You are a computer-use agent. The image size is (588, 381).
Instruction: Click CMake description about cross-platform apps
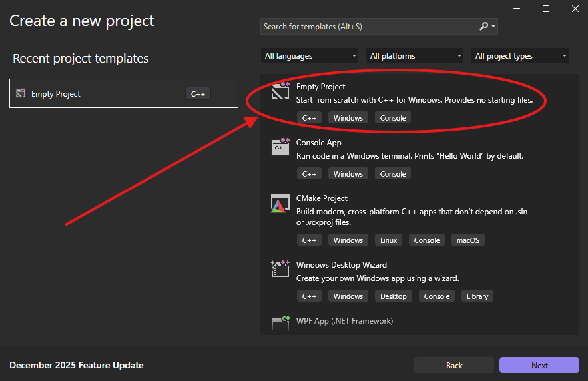(x=412, y=216)
